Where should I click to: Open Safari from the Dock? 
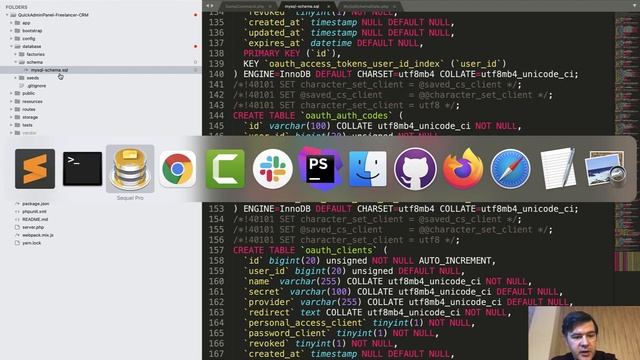(510, 169)
